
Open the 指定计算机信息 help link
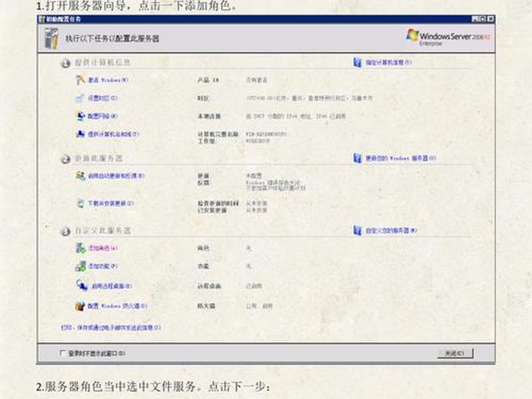tap(388, 63)
